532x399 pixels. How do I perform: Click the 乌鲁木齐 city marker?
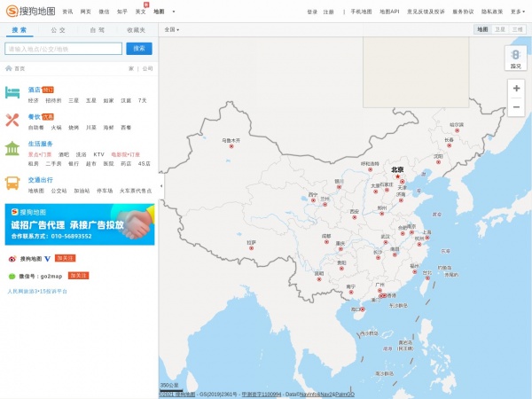(231, 146)
